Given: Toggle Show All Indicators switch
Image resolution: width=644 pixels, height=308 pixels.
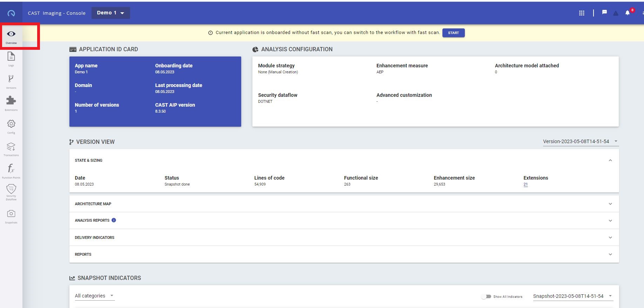Looking at the screenshot, I should [486, 296].
